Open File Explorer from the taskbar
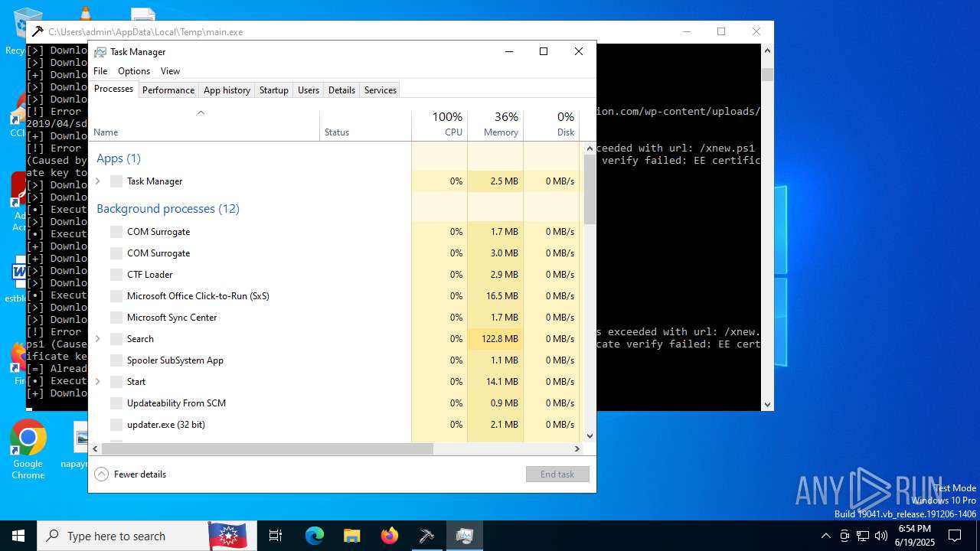Image resolution: width=980 pixels, height=551 pixels. (352, 536)
